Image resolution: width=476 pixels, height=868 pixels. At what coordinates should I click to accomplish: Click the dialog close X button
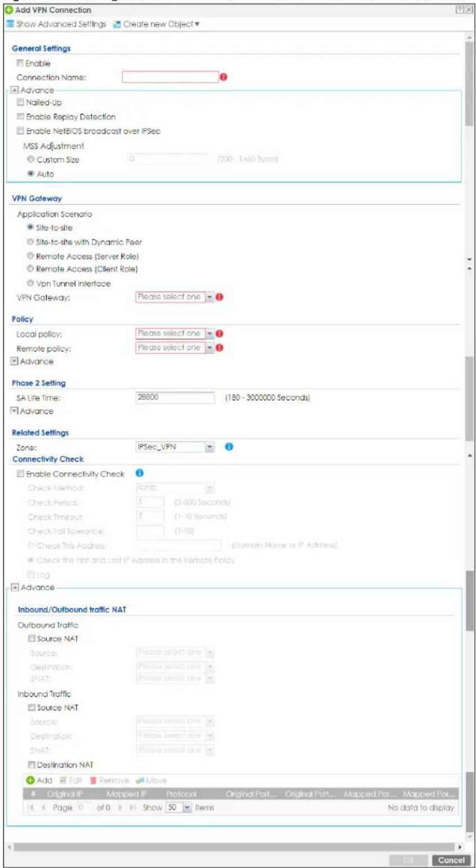(470, 10)
